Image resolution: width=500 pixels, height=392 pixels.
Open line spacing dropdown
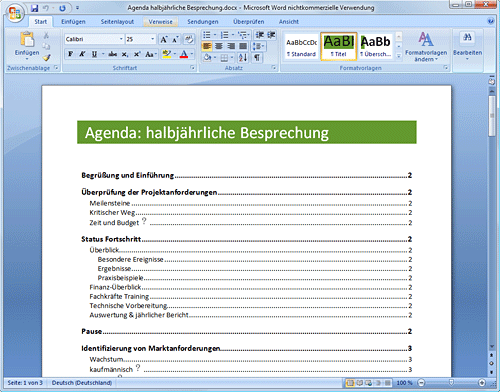pos(259,46)
